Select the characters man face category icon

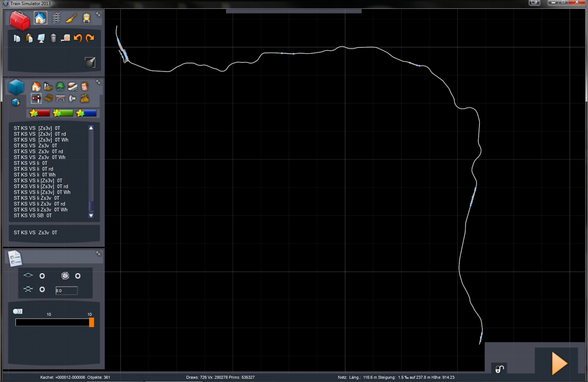coord(85,87)
